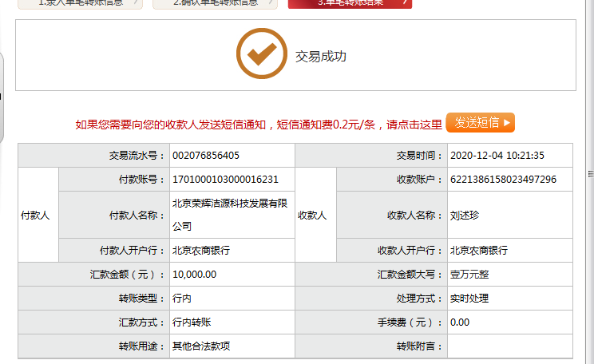This screenshot has width=594, height=364.
Task: Click processing method value 实时处理
Action: coord(469,299)
